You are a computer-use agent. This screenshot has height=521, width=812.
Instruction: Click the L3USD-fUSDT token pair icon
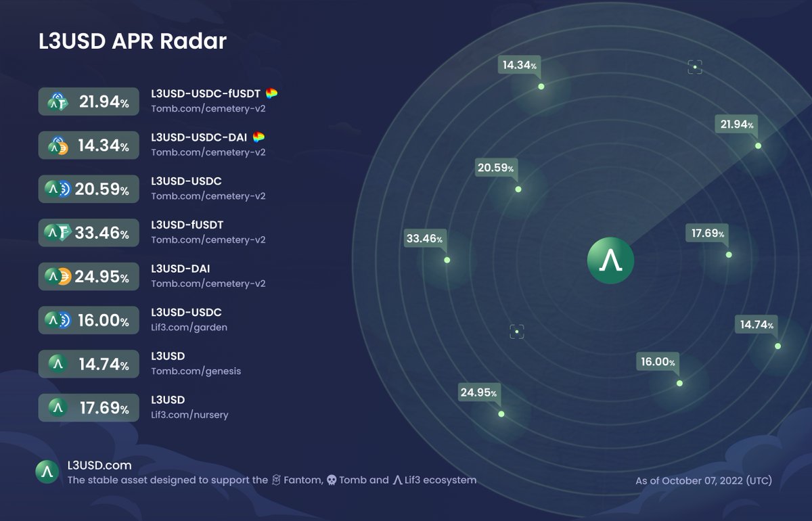coord(58,233)
